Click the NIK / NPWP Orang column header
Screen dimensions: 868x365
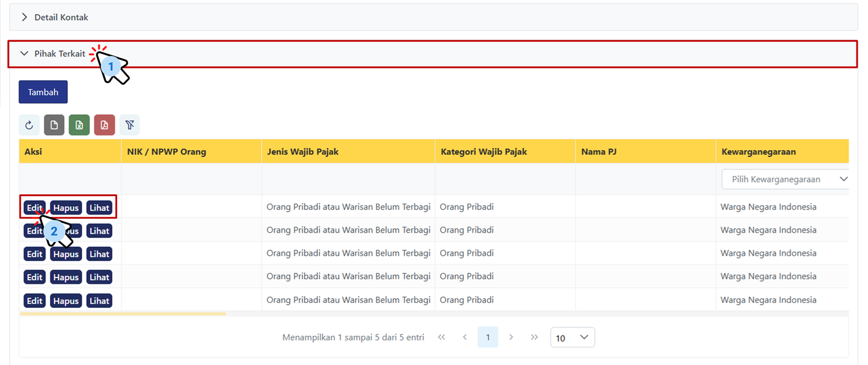point(167,152)
